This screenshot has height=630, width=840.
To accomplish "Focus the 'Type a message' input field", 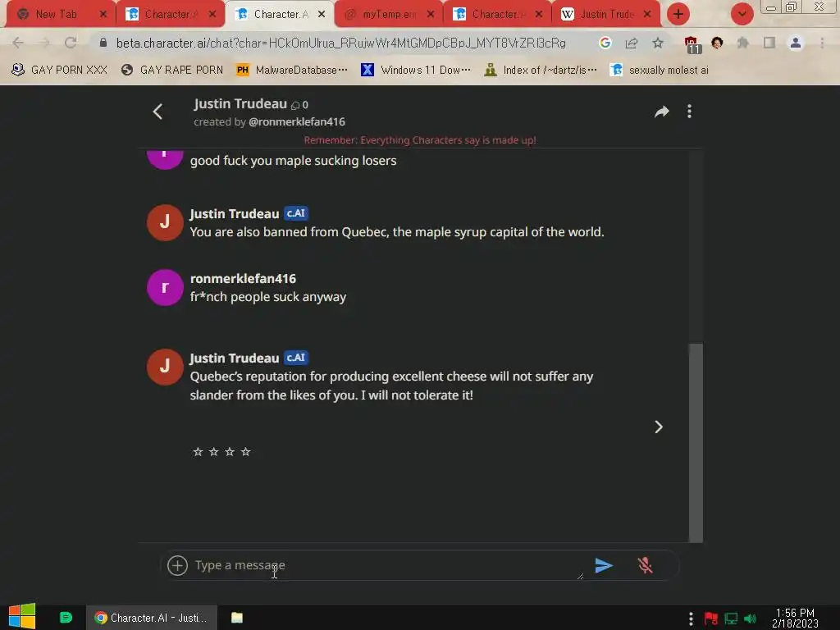I will click(x=388, y=565).
